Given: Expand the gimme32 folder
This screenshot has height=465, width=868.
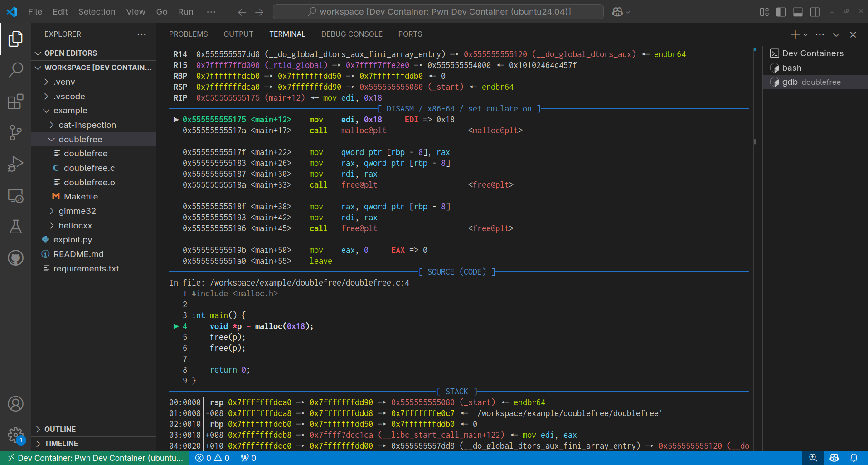Looking at the screenshot, I should tap(77, 211).
